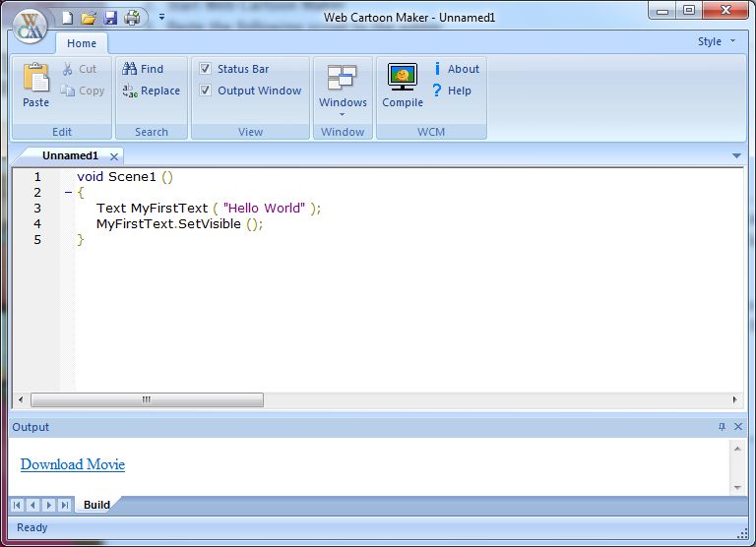Viewport: 756px width, 547px height.
Task: Cut the selection with the scissors icon
Action: pos(80,69)
